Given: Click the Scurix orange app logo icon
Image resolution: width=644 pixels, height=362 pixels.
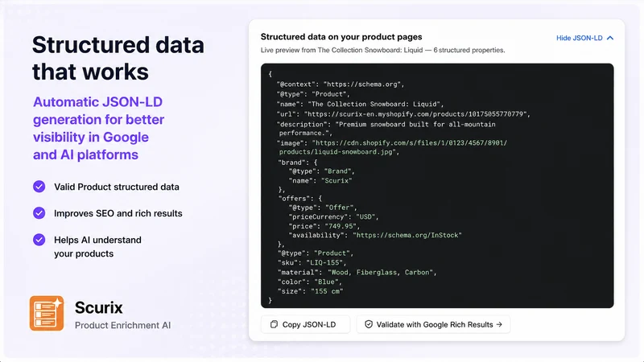Looking at the screenshot, I should [x=47, y=313].
